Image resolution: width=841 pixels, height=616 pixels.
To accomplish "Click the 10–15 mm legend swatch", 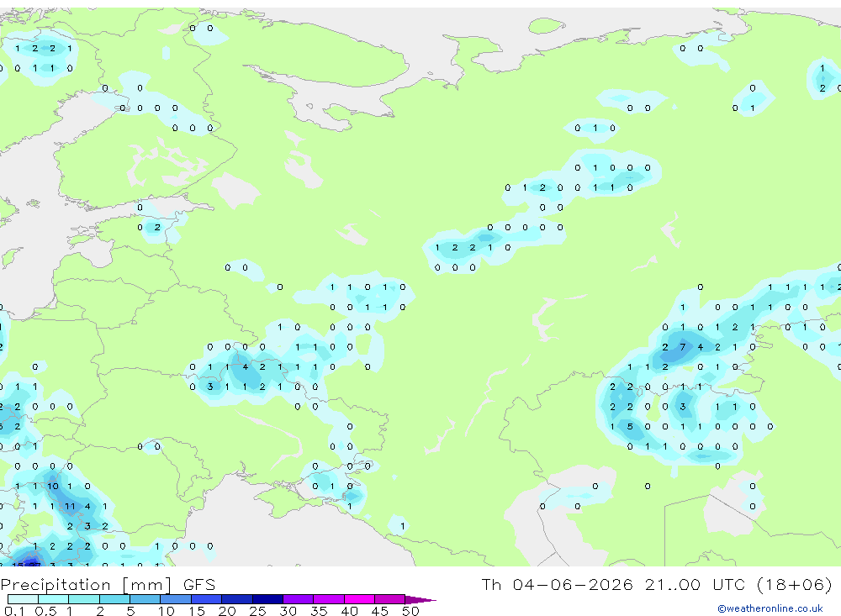I will (176, 599).
